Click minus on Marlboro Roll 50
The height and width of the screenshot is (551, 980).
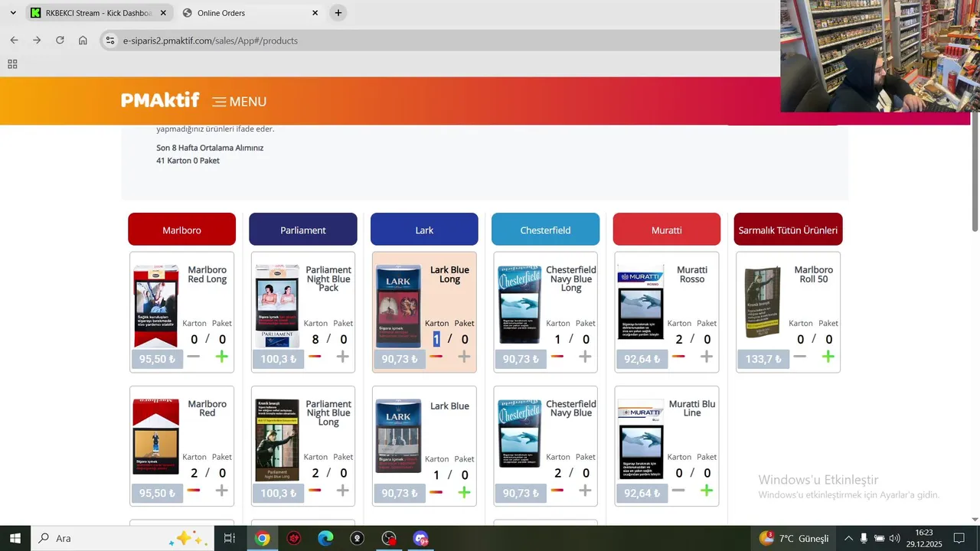(799, 357)
